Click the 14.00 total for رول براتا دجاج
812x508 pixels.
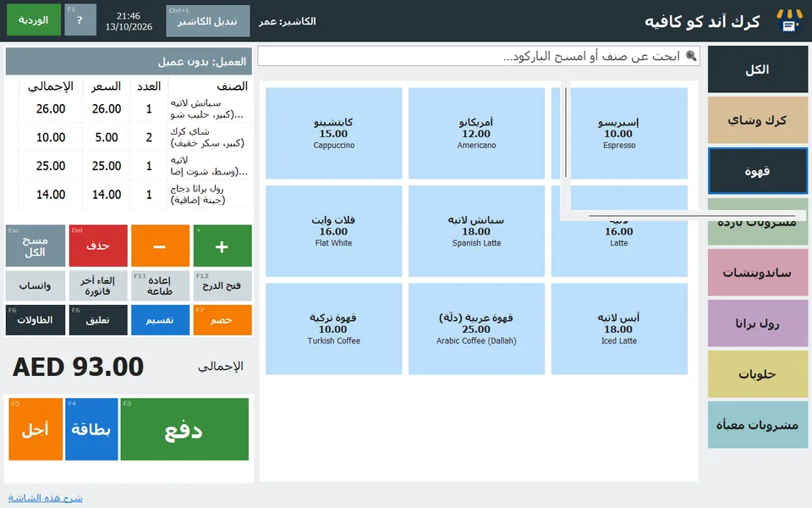51,195
